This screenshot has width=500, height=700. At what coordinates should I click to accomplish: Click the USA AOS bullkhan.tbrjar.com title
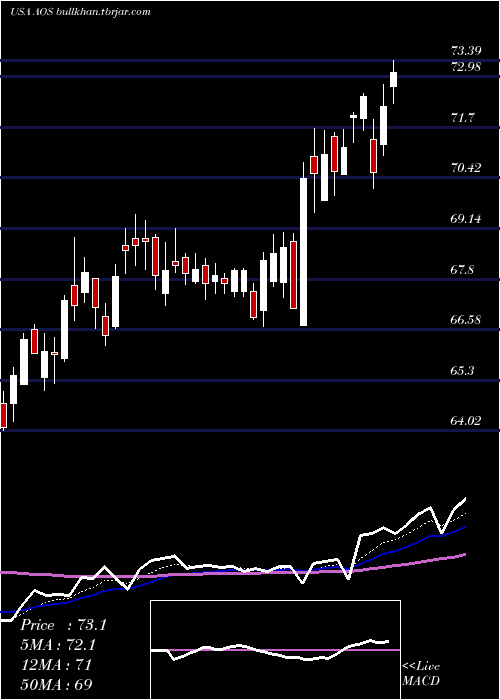pyautogui.click(x=80, y=12)
